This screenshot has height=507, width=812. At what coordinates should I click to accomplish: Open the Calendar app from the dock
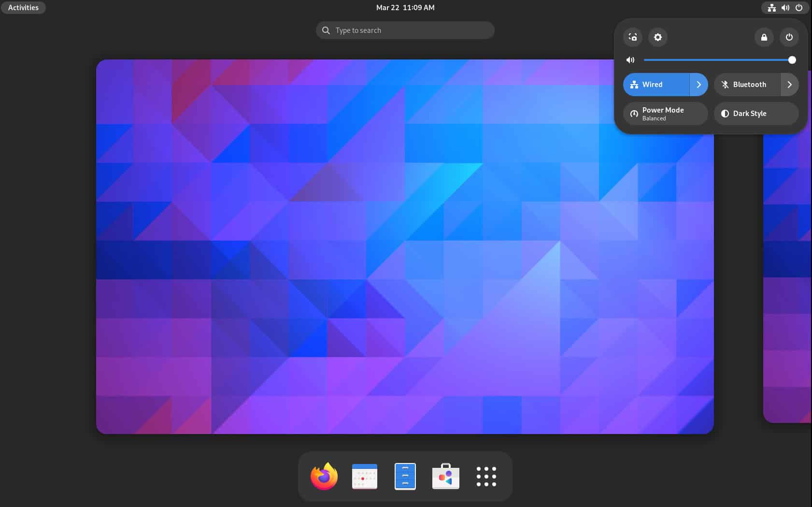[x=364, y=476]
